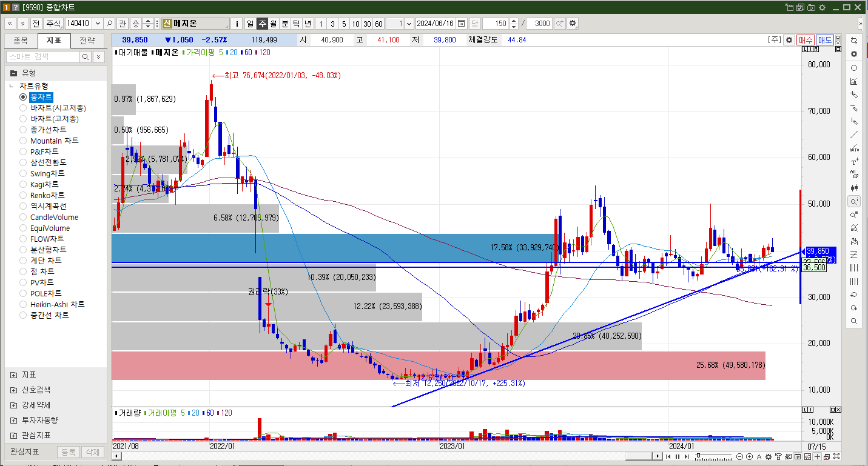Select the 봉차트 chart type radio
The height and width of the screenshot is (466, 868).
tap(23, 97)
